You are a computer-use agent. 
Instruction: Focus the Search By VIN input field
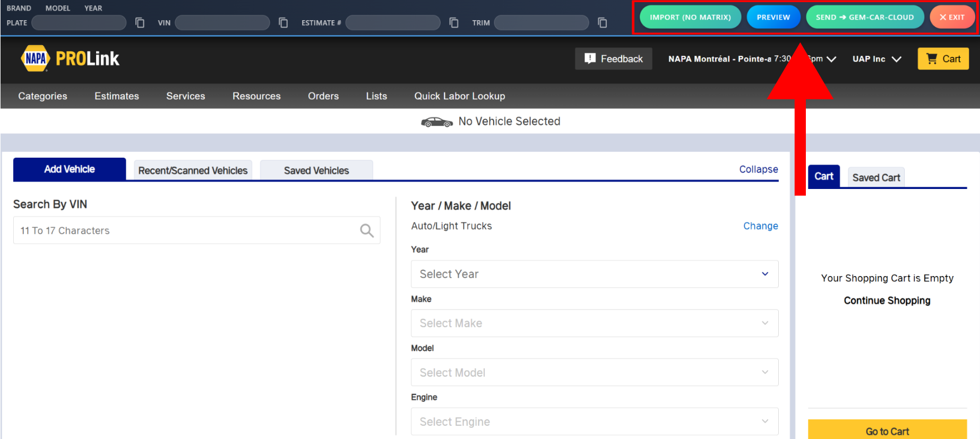click(x=196, y=230)
